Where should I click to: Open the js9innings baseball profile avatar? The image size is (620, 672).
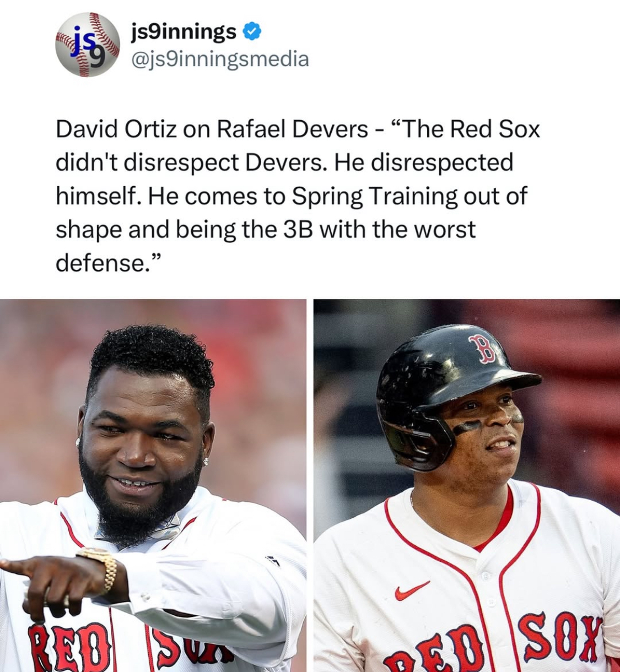pyautogui.click(x=88, y=45)
